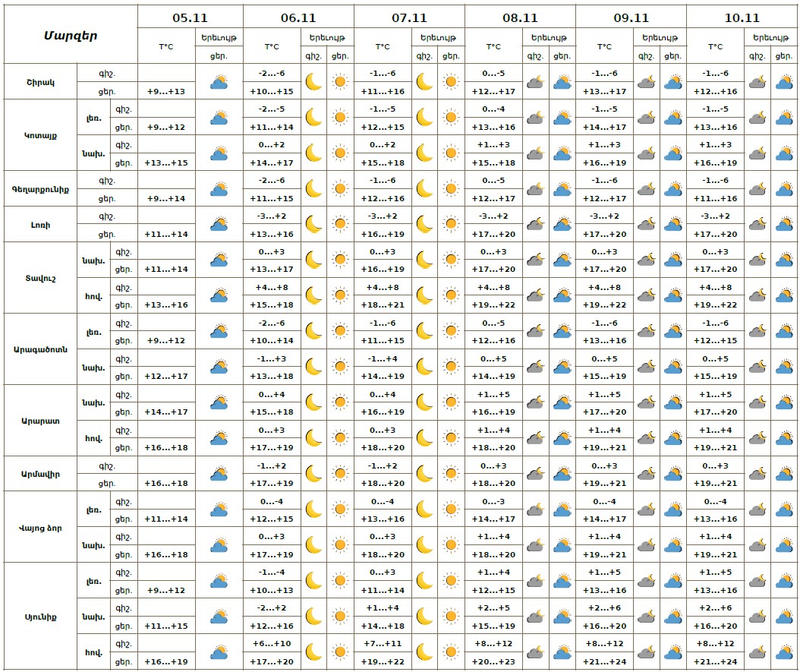800x672 pixels.
Task: Select Շիրակ weather icon under 05.11
Action: (219, 82)
